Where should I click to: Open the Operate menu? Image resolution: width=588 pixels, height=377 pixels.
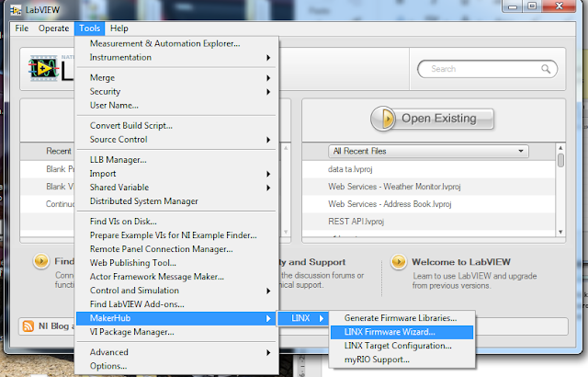coord(53,29)
